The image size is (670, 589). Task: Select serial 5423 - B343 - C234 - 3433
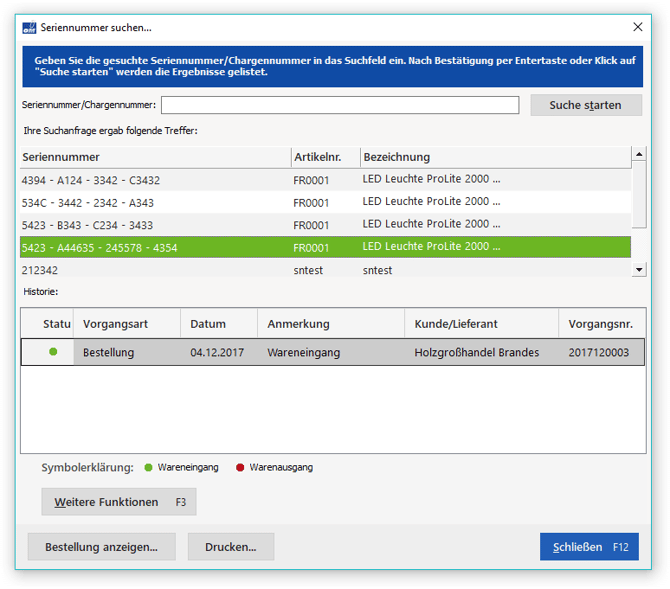click(325, 225)
